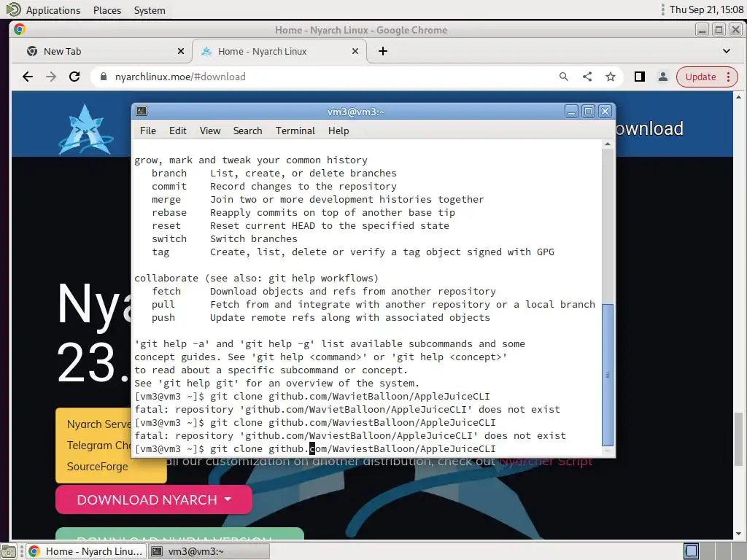Go back with Chrome's back arrow
The width and height of the screenshot is (747, 560).
[28, 77]
